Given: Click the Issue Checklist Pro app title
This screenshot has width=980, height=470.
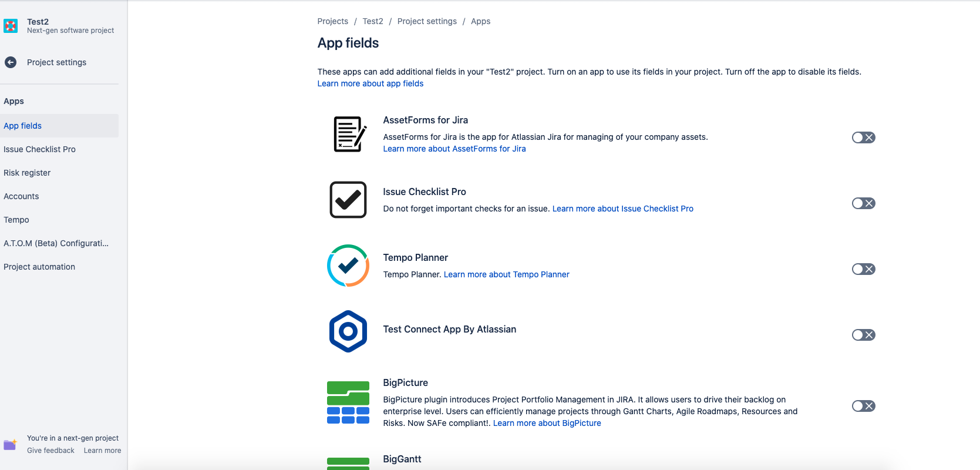Looking at the screenshot, I should pyautogui.click(x=425, y=192).
